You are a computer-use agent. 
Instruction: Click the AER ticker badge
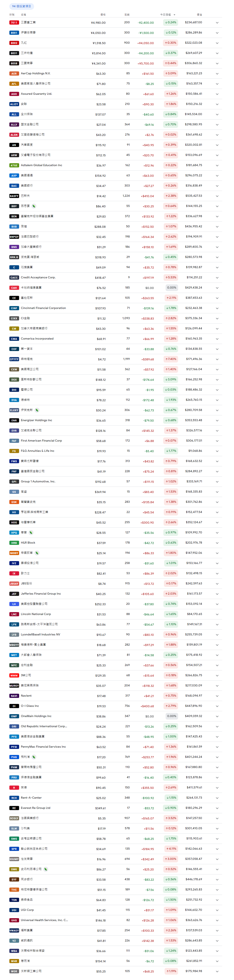14,74
